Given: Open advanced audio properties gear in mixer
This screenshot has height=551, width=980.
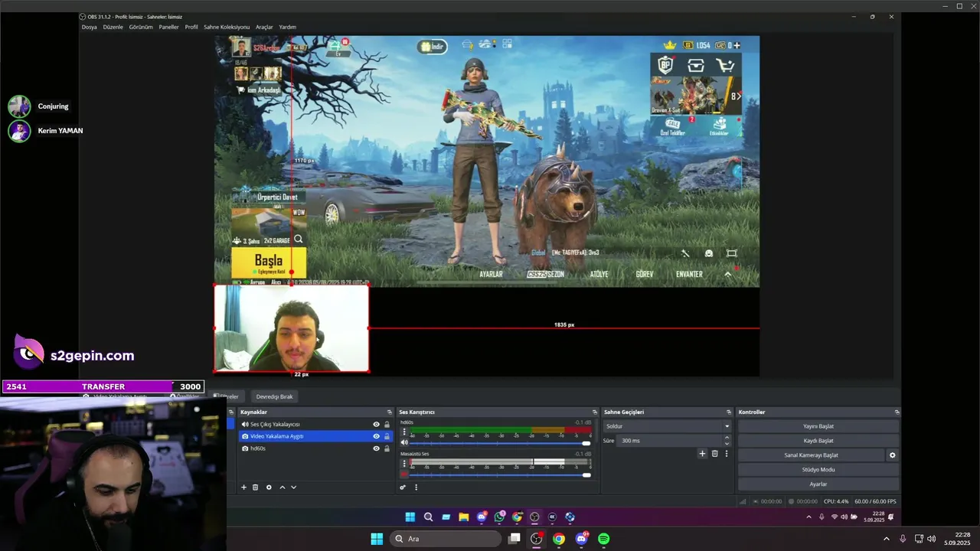Looking at the screenshot, I should point(403,487).
